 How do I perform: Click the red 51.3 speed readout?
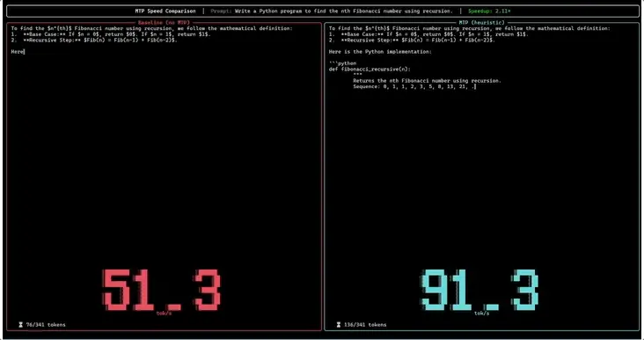[161, 290]
